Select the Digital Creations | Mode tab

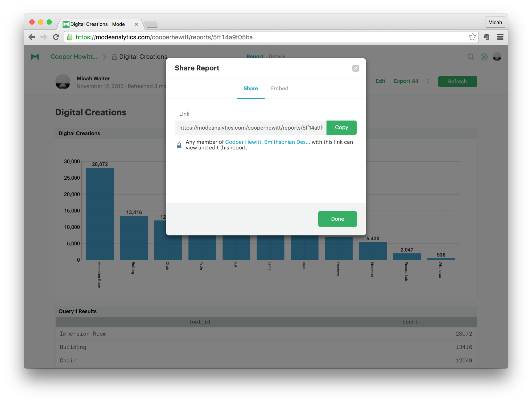[97, 24]
